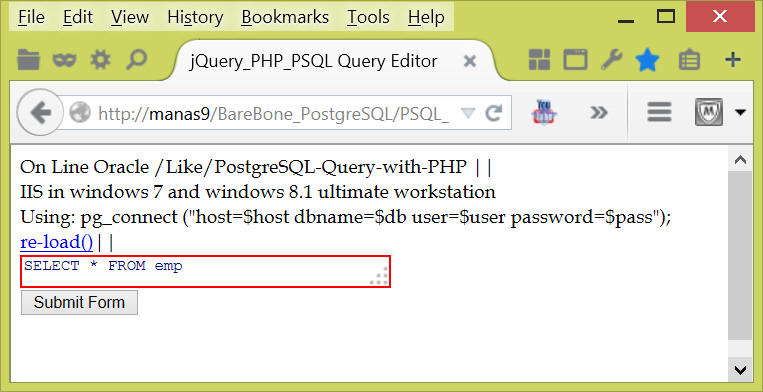Image resolution: width=763 pixels, height=392 pixels.
Task: Click into the SQL query textarea
Action: (205, 271)
